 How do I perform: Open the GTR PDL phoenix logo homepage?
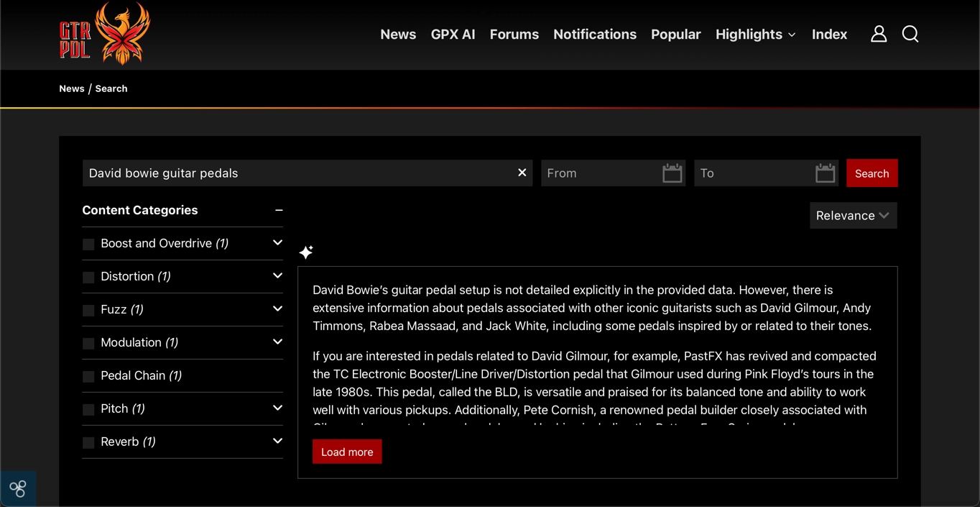tap(105, 33)
